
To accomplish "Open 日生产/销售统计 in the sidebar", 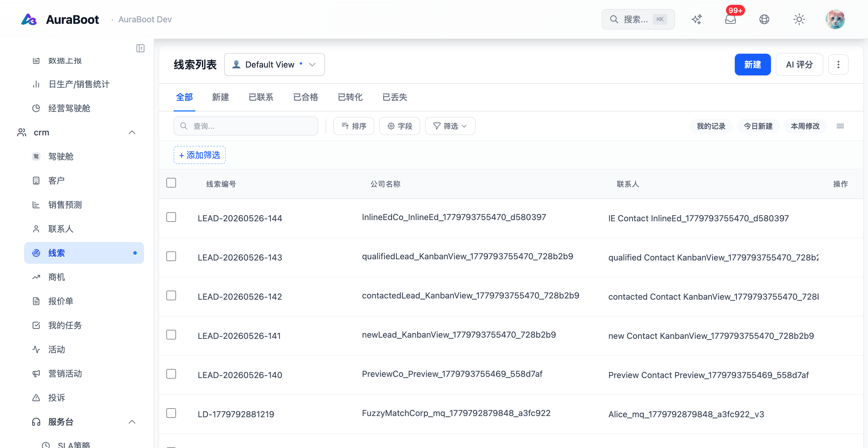I will (x=84, y=84).
